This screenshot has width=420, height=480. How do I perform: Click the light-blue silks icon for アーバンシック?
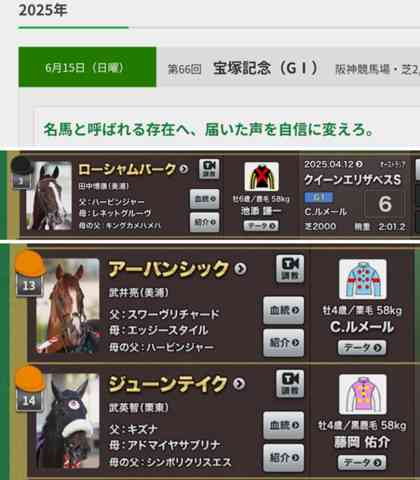click(363, 279)
